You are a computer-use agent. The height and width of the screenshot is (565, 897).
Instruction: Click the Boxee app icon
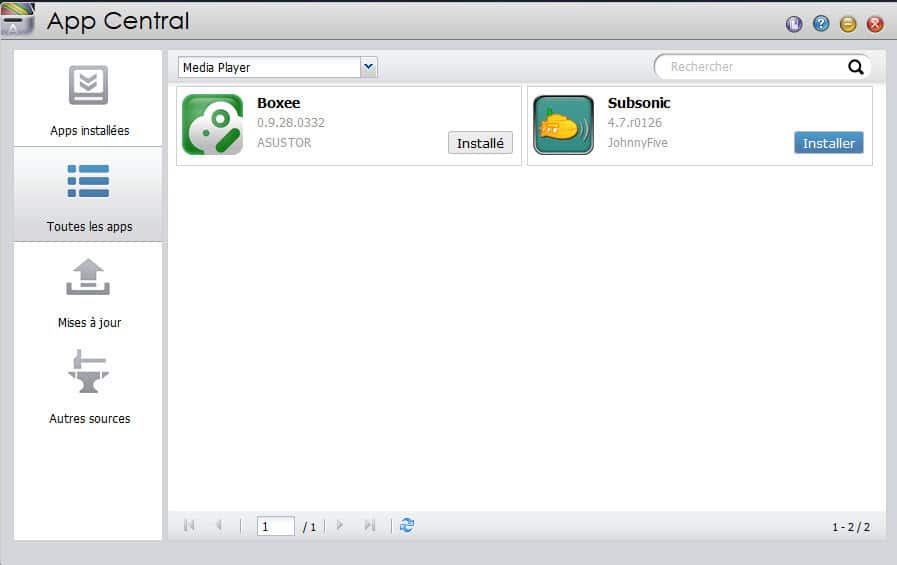pyautogui.click(x=212, y=125)
